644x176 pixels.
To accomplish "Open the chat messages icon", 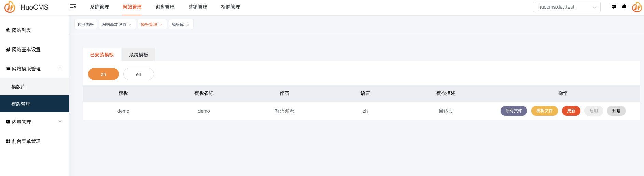I will (x=614, y=7).
